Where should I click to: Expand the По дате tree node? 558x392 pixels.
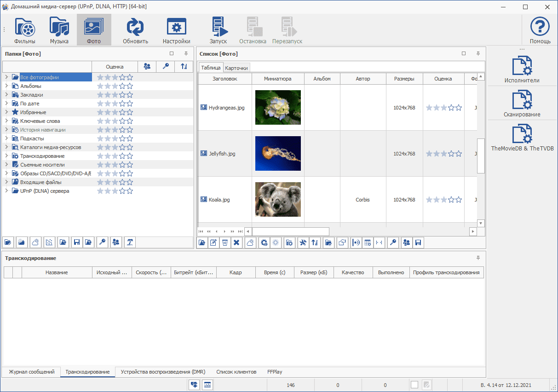[x=6, y=104]
